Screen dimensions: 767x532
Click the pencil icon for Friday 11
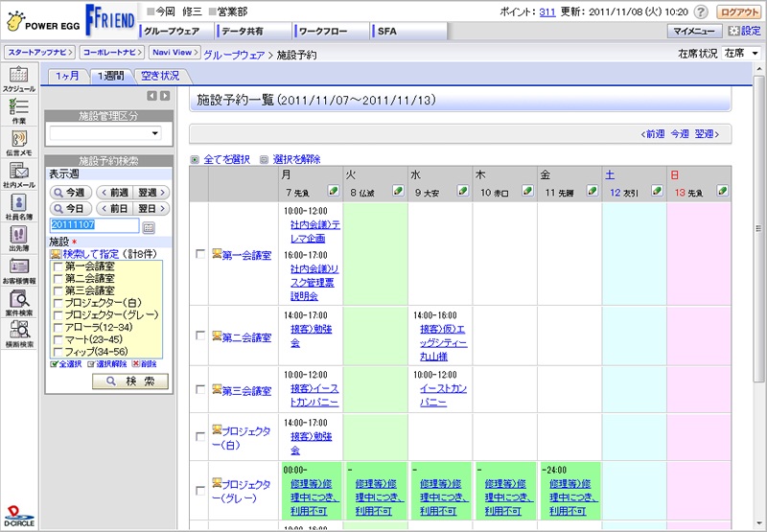pyautogui.click(x=592, y=191)
